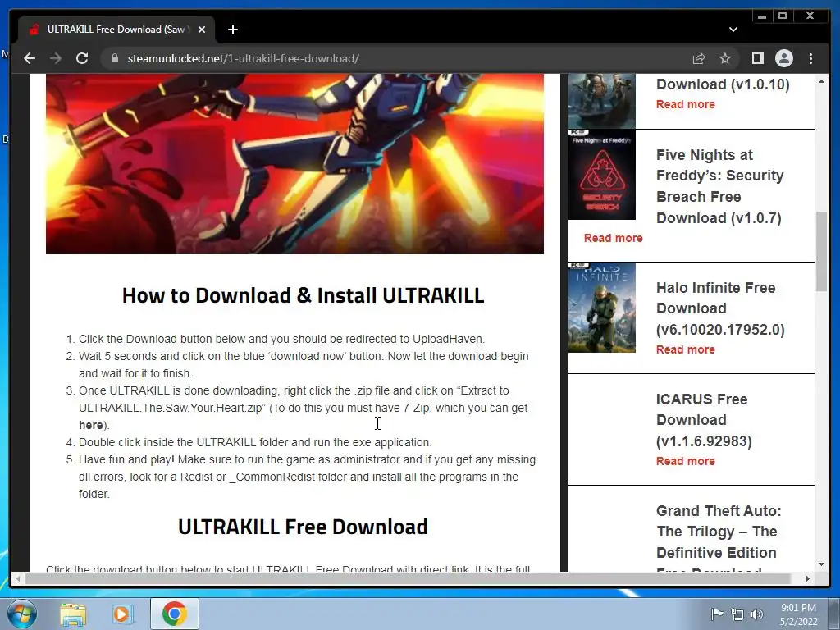The width and height of the screenshot is (840, 630).
Task: Bookmark this page with the star
Action: [725, 58]
